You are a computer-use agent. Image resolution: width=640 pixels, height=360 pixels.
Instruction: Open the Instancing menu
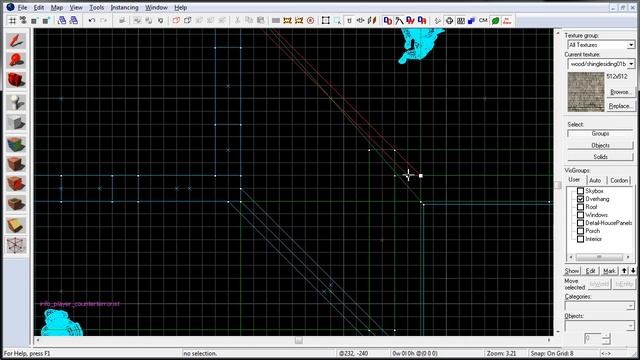[x=124, y=7]
